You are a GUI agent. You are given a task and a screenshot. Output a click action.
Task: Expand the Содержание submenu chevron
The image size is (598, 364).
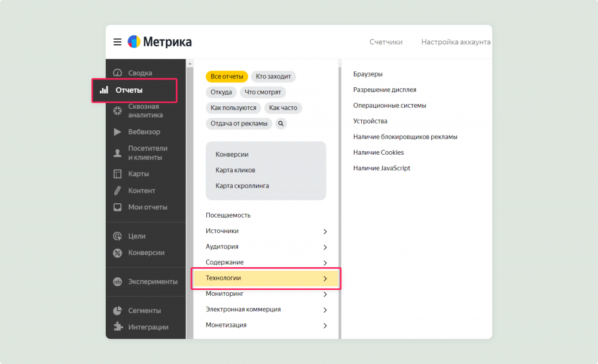[x=325, y=262]
